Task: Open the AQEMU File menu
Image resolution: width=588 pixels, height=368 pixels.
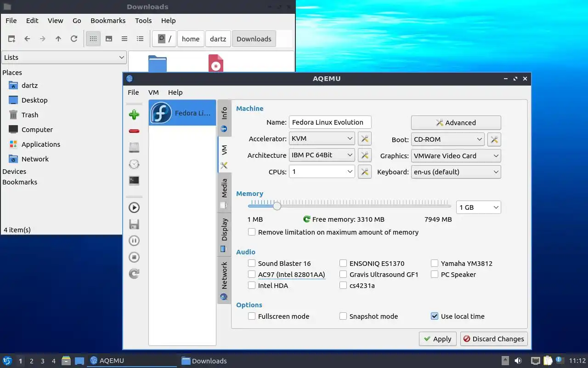Action: (x=133, y=92)
